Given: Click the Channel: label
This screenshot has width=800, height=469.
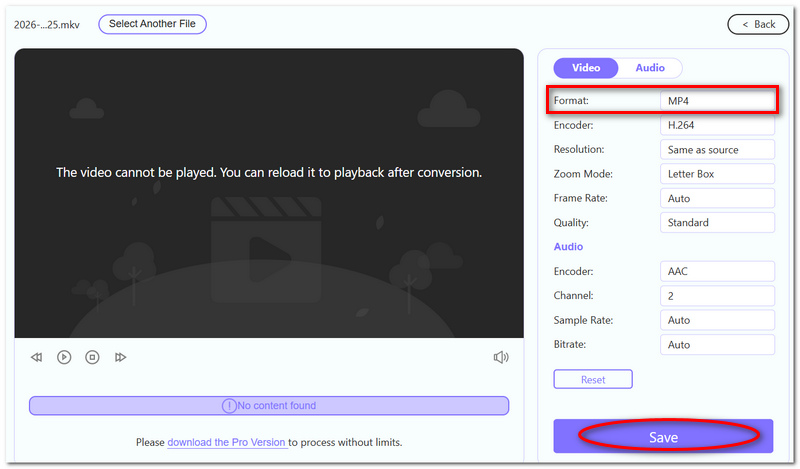Looking at the screenshot, I should 573,295.
